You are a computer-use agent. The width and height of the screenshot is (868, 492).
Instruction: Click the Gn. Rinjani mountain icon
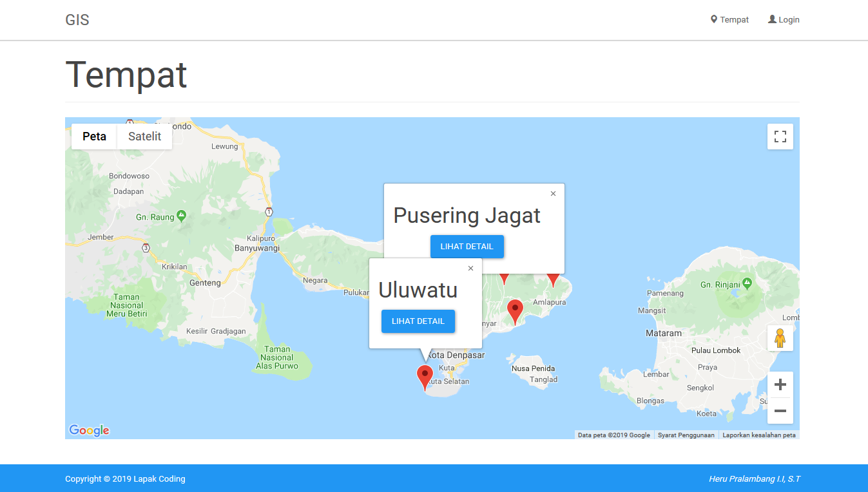(x=747, y=283)
